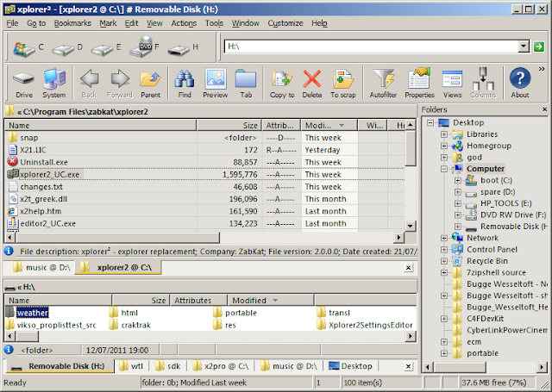Close the upper pane tab

click(x=408, y=268)
